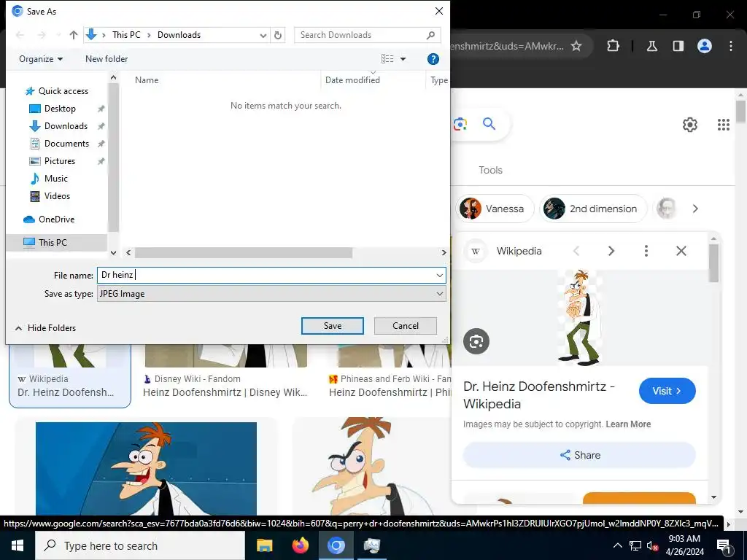Open Chrome Labs flask icon
Viewport: 747px width, 560px height.
point(651,46)
